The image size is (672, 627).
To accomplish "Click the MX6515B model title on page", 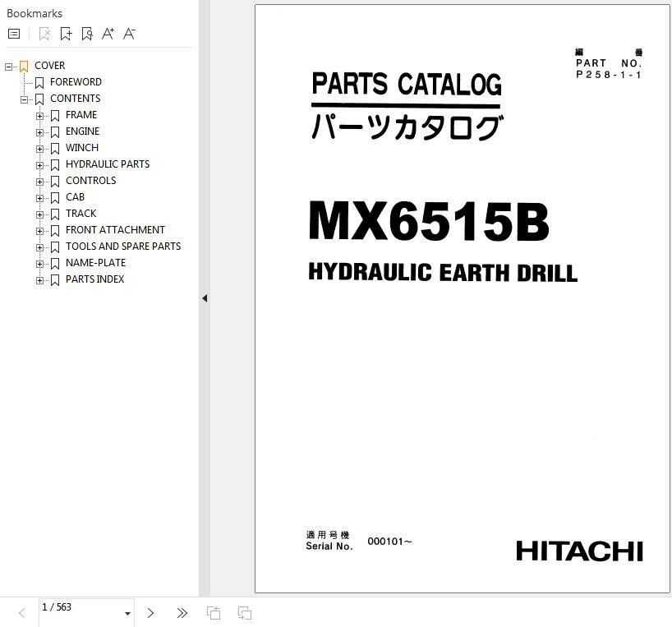I will [x=429, y=222].
